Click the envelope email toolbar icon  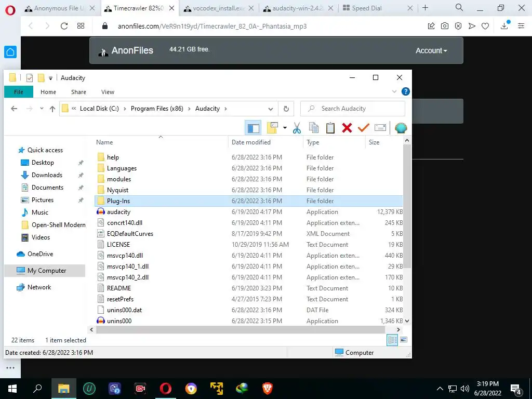coord(380,128)
